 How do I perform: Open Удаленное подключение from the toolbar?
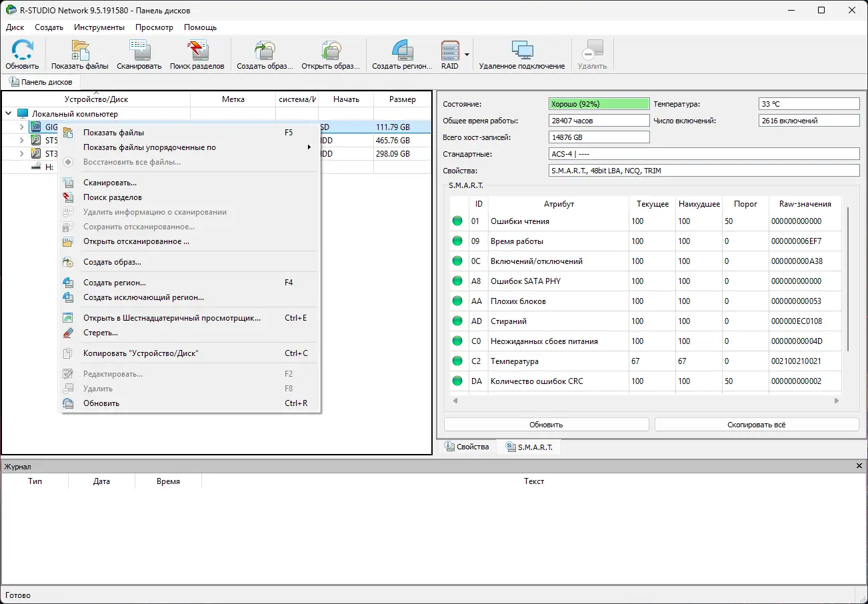click(522, 51)
